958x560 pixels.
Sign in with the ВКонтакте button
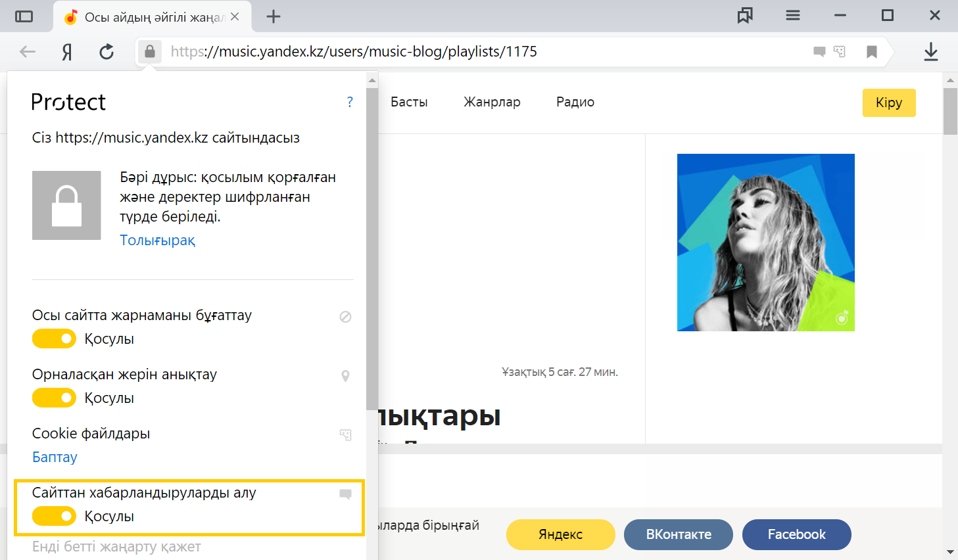click(679, 534)
